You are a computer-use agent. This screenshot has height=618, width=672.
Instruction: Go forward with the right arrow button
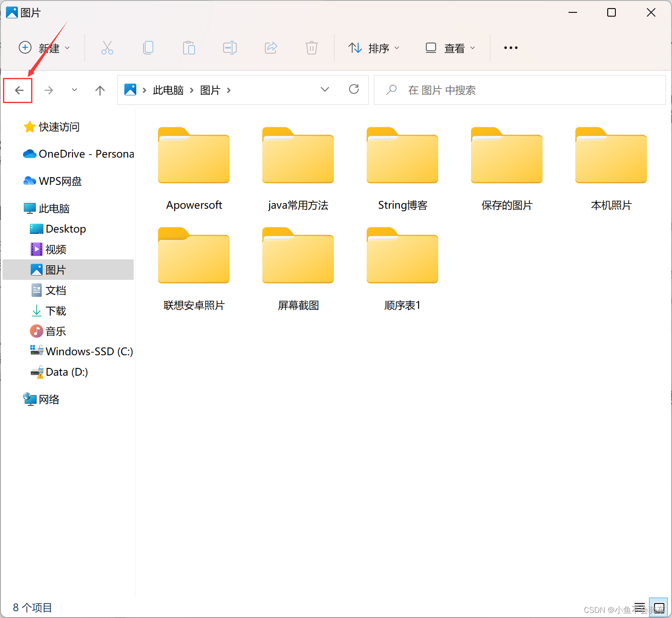(x=49, y=90)
